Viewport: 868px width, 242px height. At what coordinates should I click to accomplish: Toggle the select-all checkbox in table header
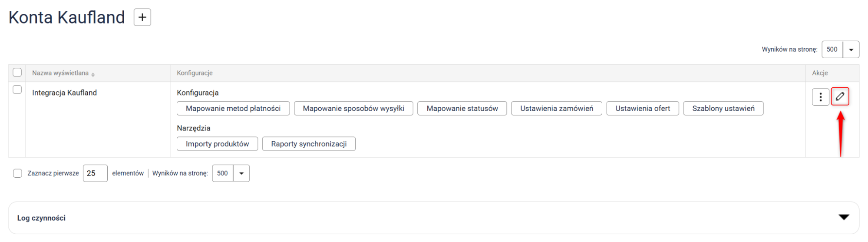pyautogui.click(x=17, y=73)
